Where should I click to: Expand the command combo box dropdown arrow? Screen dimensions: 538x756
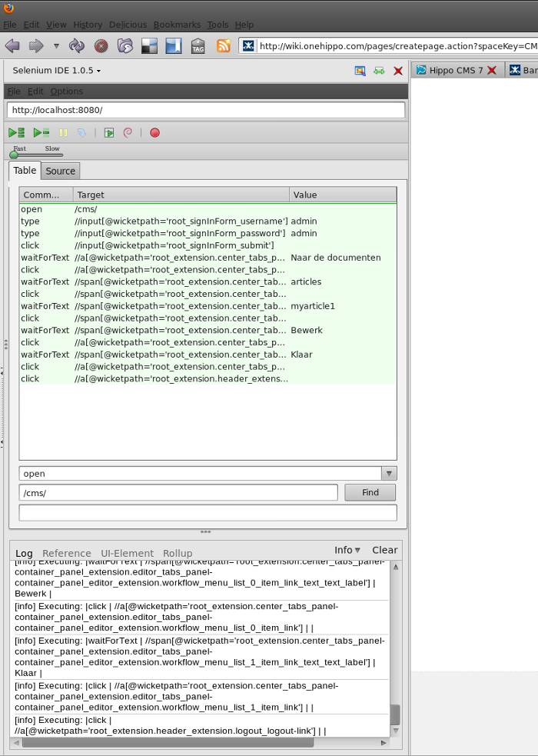(x=389, y=474)
